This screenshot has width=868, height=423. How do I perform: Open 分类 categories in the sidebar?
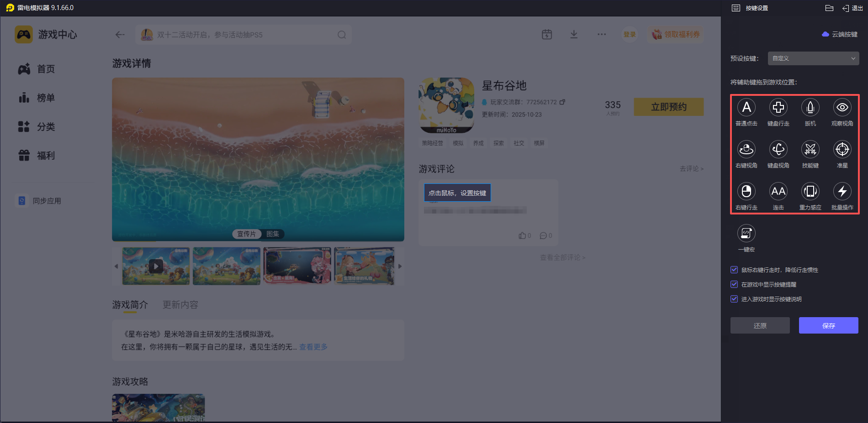pyautogui.click(x=37, y=126)
